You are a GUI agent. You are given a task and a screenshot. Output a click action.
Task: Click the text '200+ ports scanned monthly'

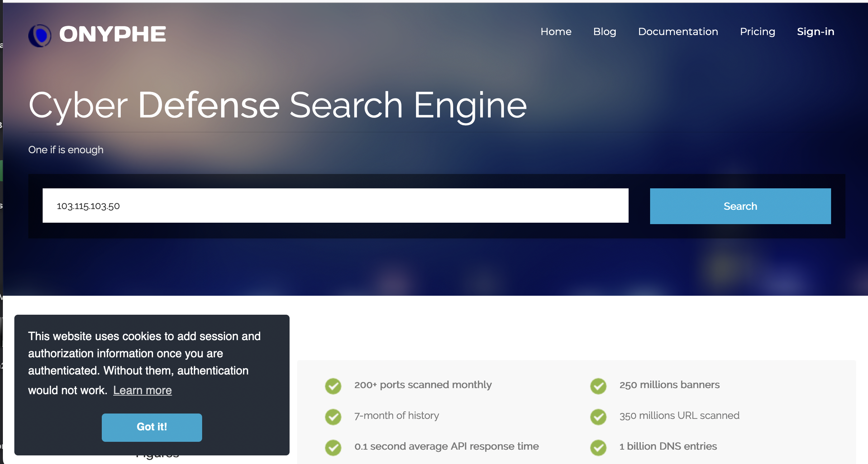(423, 385)
